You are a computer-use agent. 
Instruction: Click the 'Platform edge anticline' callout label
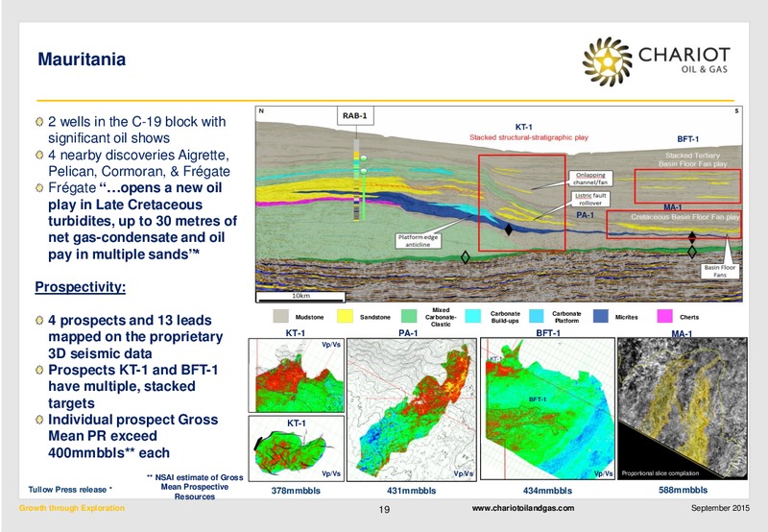coord(418,240)
